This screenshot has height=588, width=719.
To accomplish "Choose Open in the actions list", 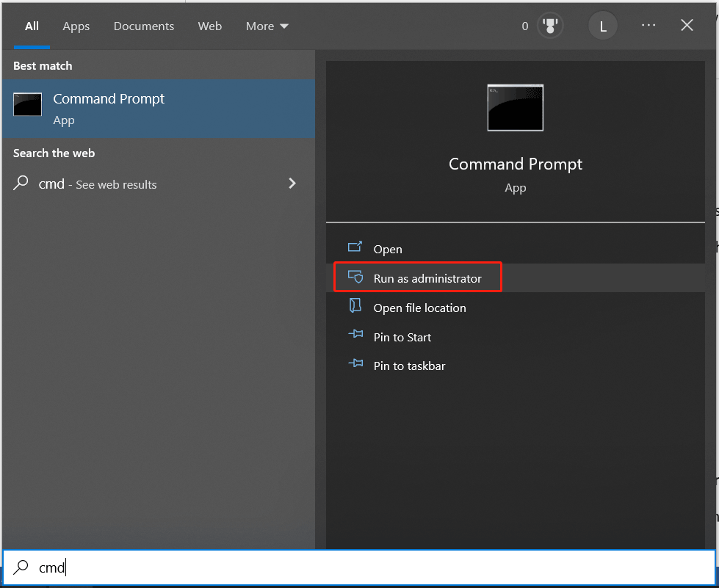I will (x=387, y=250).
